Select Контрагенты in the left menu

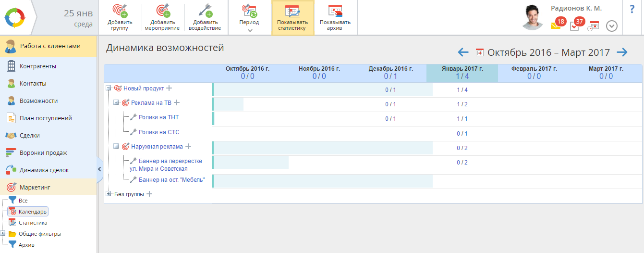pos(37,66)
